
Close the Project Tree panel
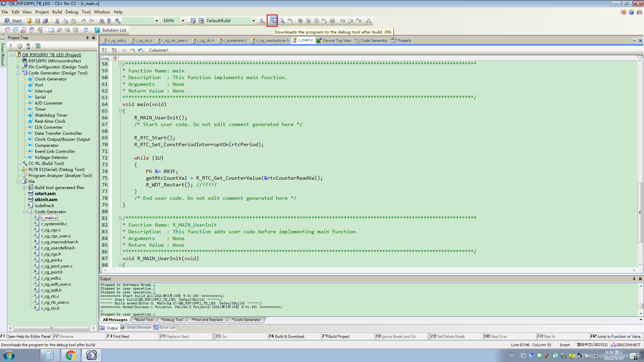point(94,38)
